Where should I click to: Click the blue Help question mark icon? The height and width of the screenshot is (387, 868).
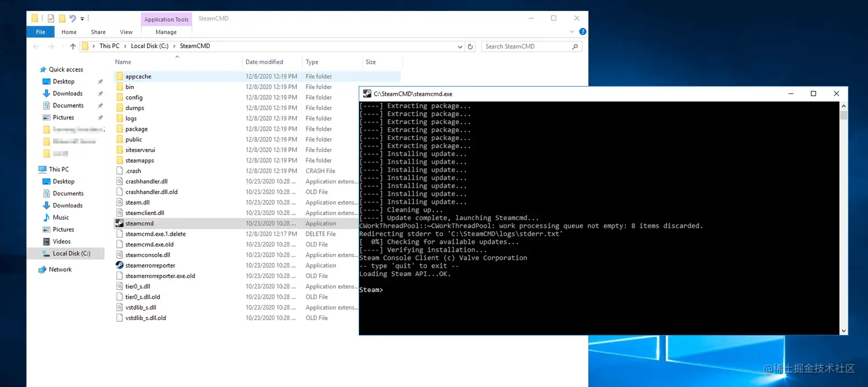click(x=583, y=32)
